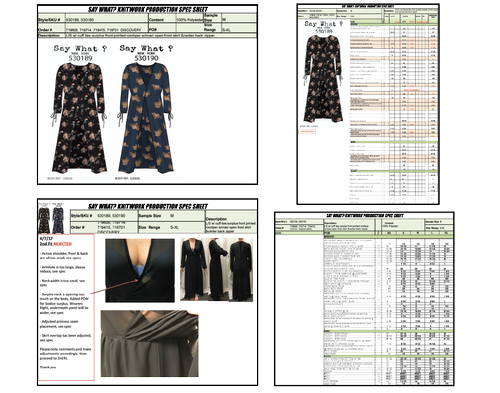500x393 pixels.
Task: Open the three-pose black dress fitting photo
Action: (216, 269)
